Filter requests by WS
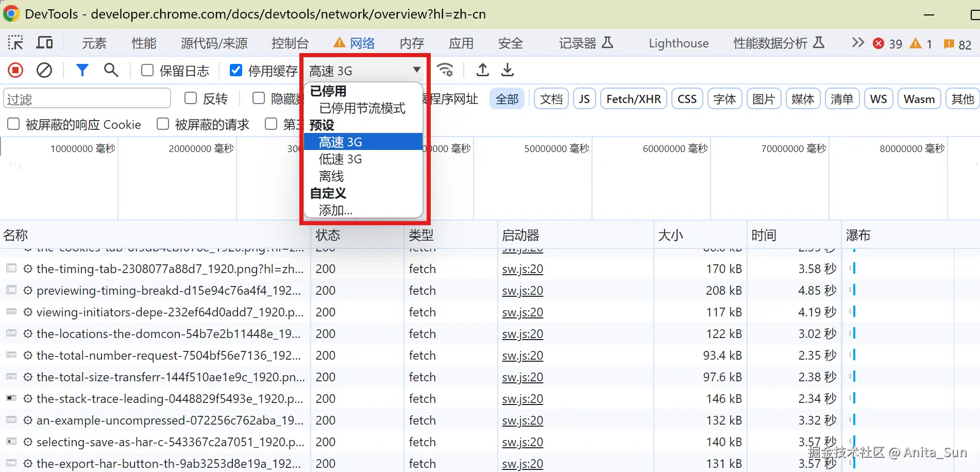Viewport: 980px width, 472px height. [x=878, y=99]
